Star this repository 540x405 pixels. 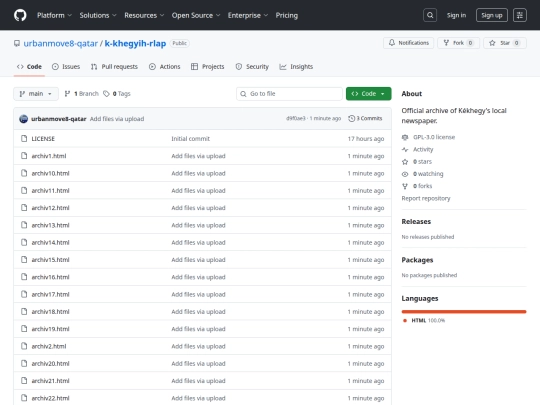pyautogui.click(x=505, y=43)
